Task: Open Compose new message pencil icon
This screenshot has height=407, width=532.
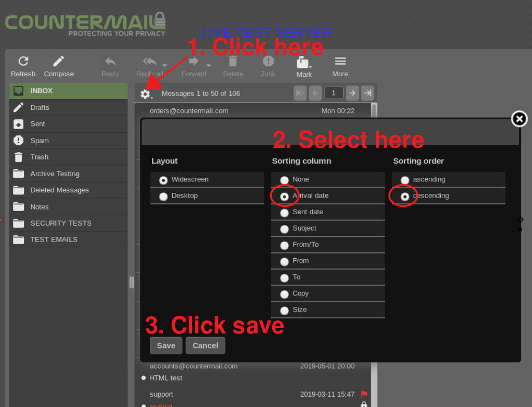Action: [59, 61]
